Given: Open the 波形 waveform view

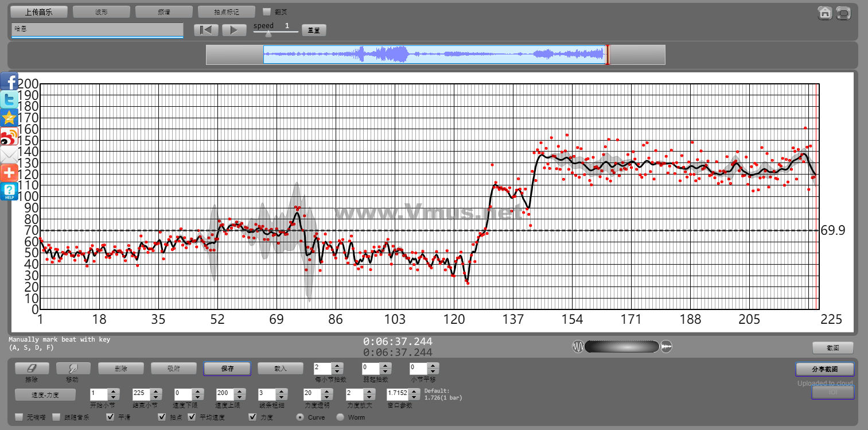Looking at the screenshot, I should [102, 12].
